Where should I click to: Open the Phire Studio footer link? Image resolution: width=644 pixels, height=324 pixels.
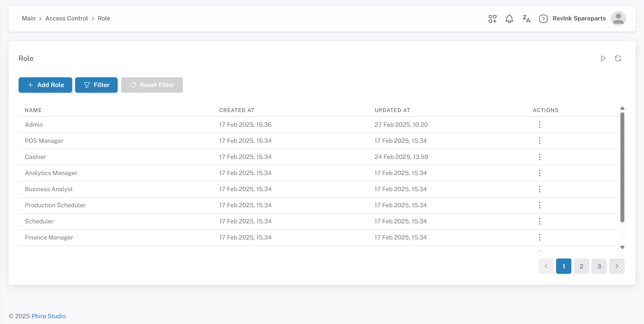click(x=49, y=316)
